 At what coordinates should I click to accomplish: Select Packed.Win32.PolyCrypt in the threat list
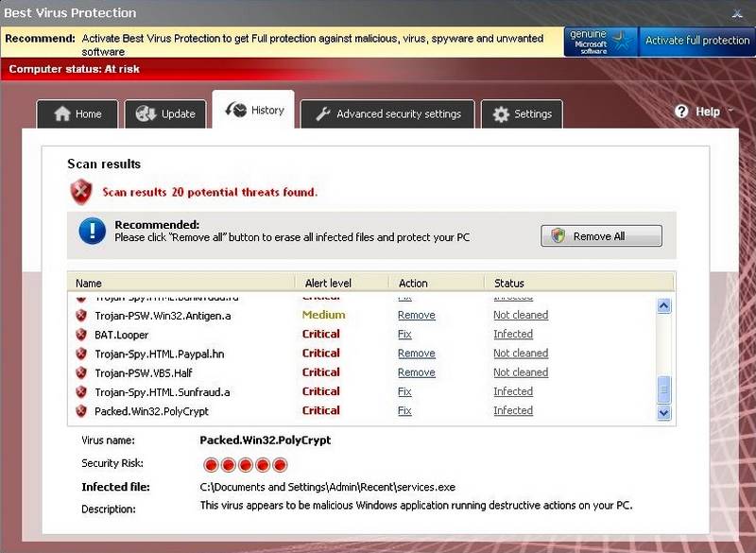(151, 411)
